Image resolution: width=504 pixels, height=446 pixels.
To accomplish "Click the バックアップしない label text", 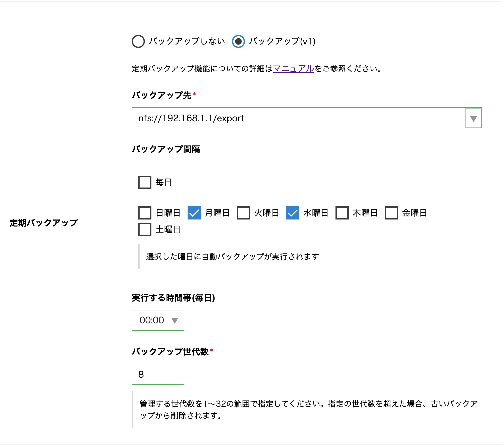I will [187, 41].
